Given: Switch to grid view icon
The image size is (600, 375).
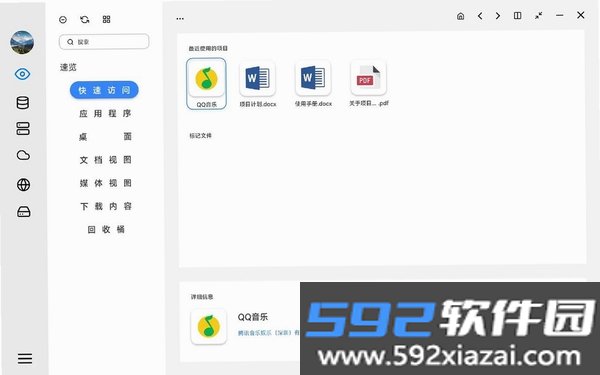Looking at the screenshot, I should coord(106,19).
